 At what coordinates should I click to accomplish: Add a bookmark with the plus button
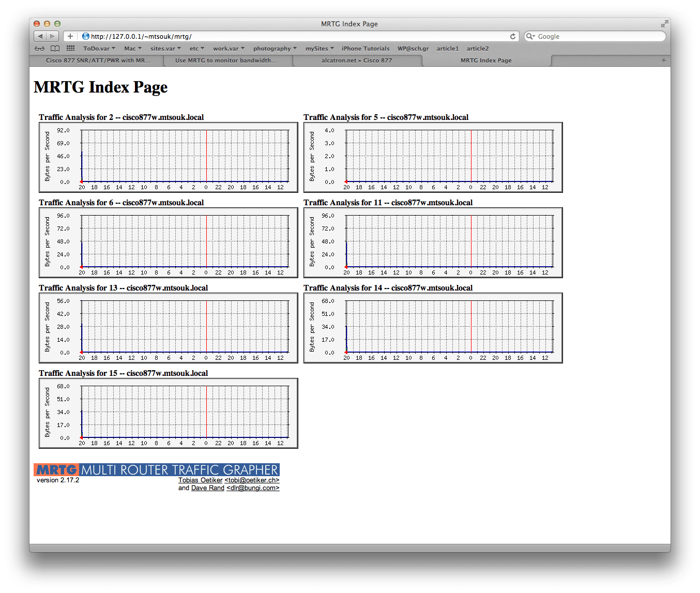pyautogui.click(x=70, y=36)
